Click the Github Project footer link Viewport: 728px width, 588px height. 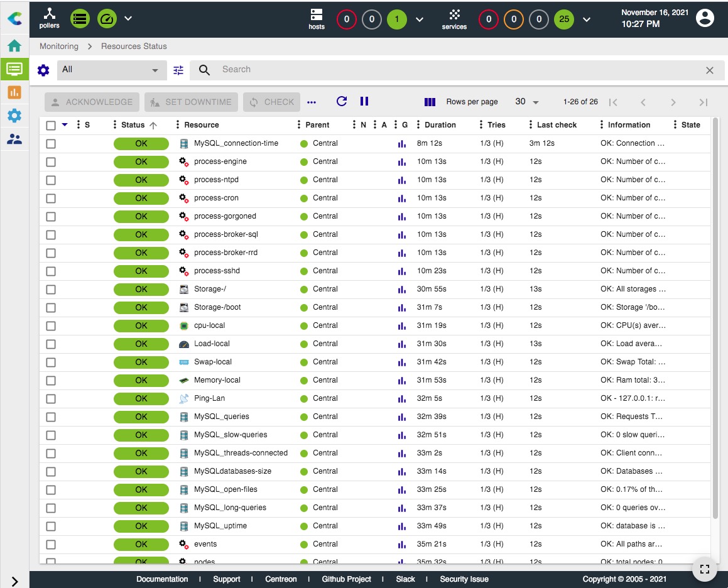tap(346, 579)
